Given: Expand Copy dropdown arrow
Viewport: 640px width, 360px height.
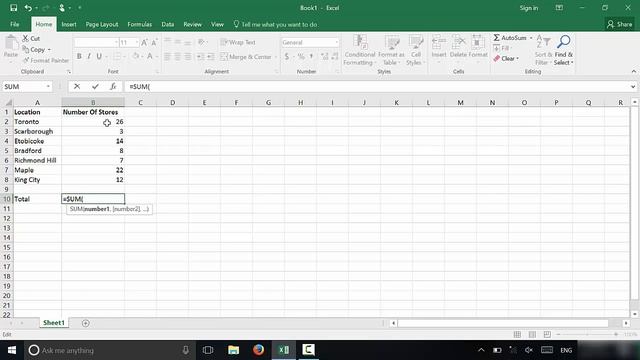Looking at the screenshot, I should pyautogui.click(x=49, y=50).
